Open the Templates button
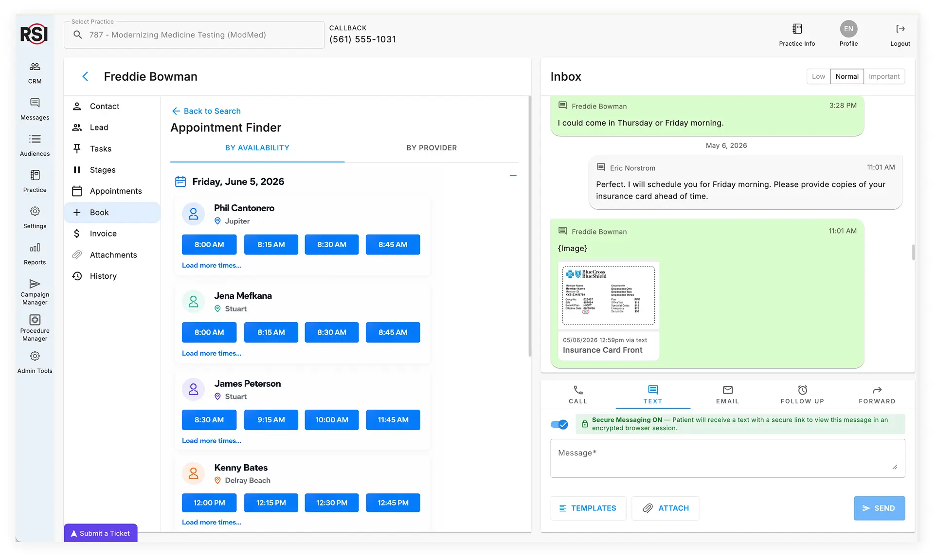The image size is (936, 560). click(x=588, y=508)
